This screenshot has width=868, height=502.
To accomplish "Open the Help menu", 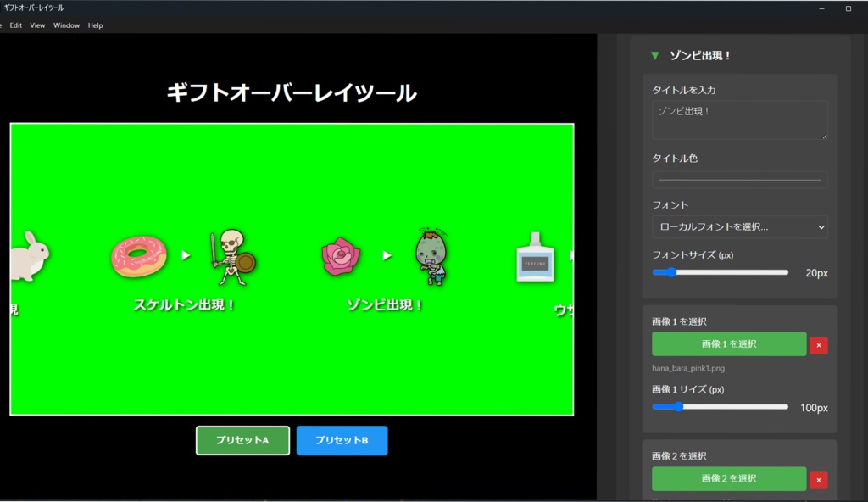I will tap(95, 25).
